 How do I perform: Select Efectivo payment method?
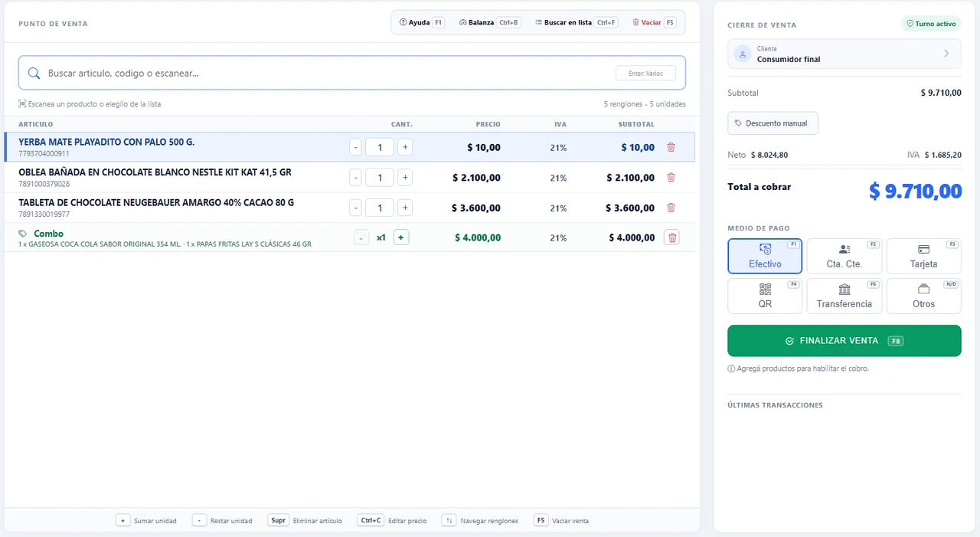tap(765, 256)
